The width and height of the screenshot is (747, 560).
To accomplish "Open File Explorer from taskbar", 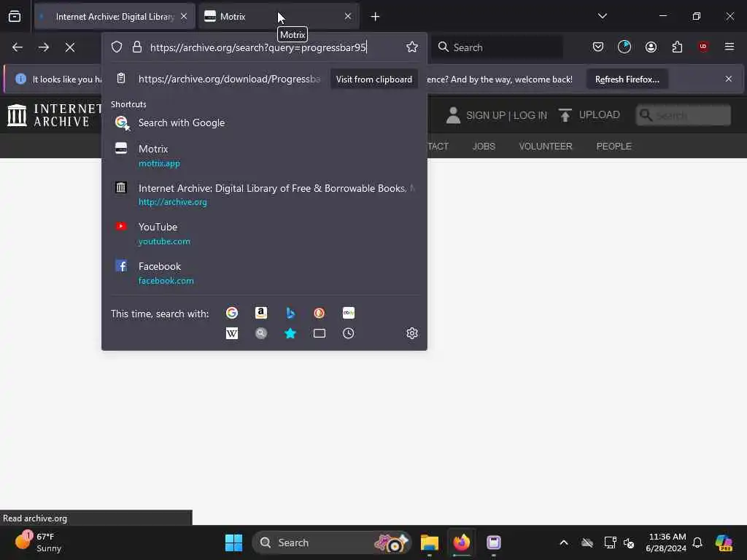I will 429,542.
